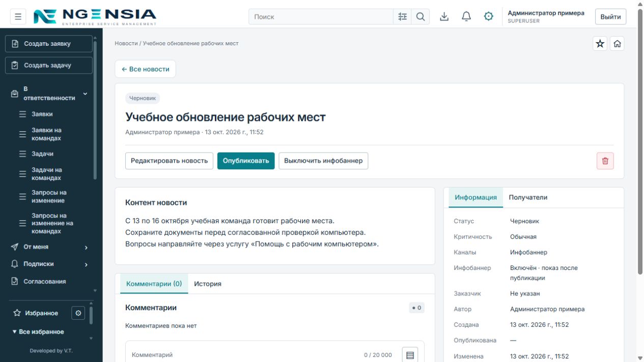Toggle the hamburger sidebar menu icon
Screen dimensions: 644x362
tap(18, 17)
